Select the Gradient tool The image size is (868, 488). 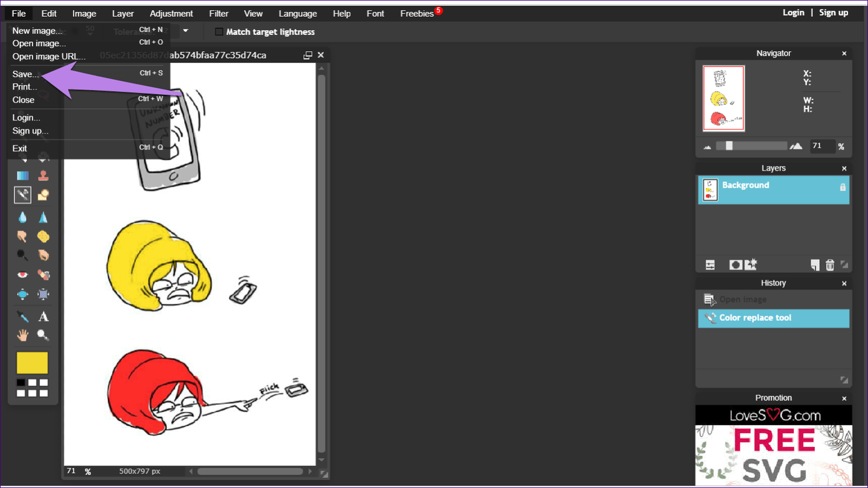pos(22,176)
